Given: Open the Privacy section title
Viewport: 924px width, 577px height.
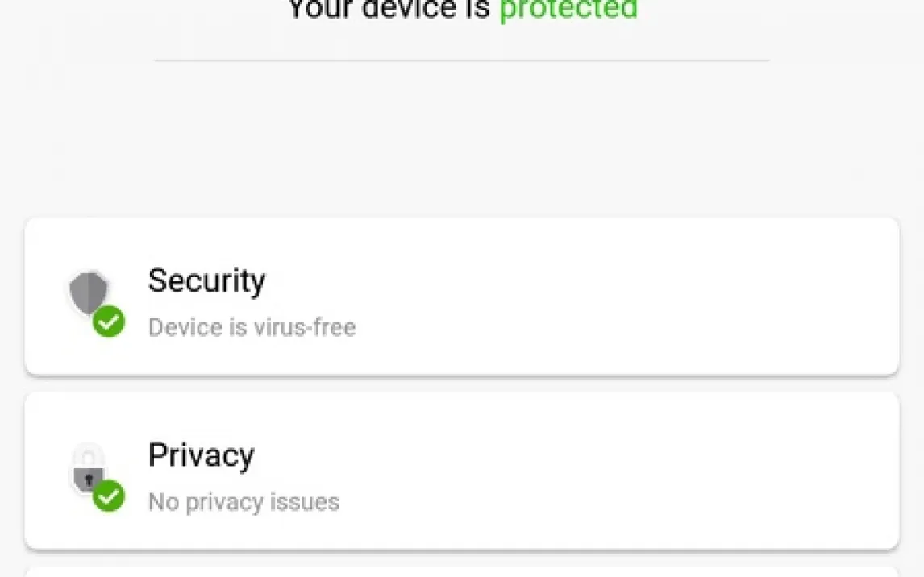Looking at the screenshot, I should (201, 455).
